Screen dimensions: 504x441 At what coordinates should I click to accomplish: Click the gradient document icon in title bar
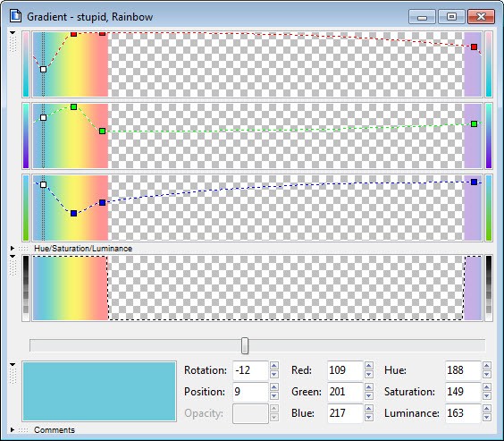point(15,16)
